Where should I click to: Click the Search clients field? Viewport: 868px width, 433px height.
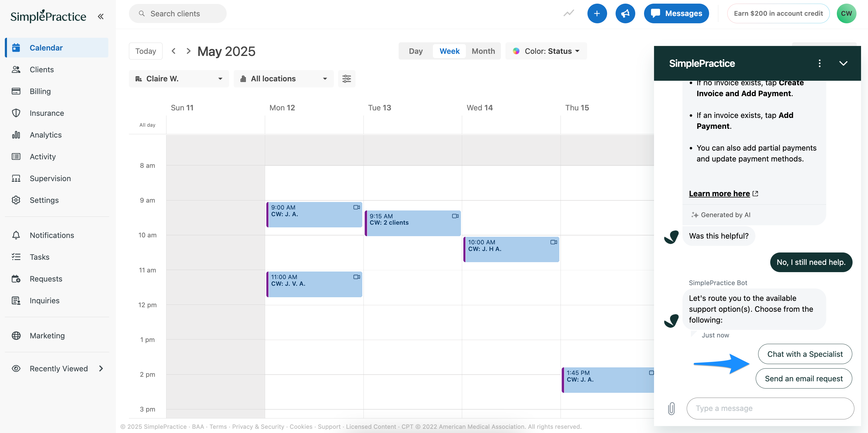178,14
